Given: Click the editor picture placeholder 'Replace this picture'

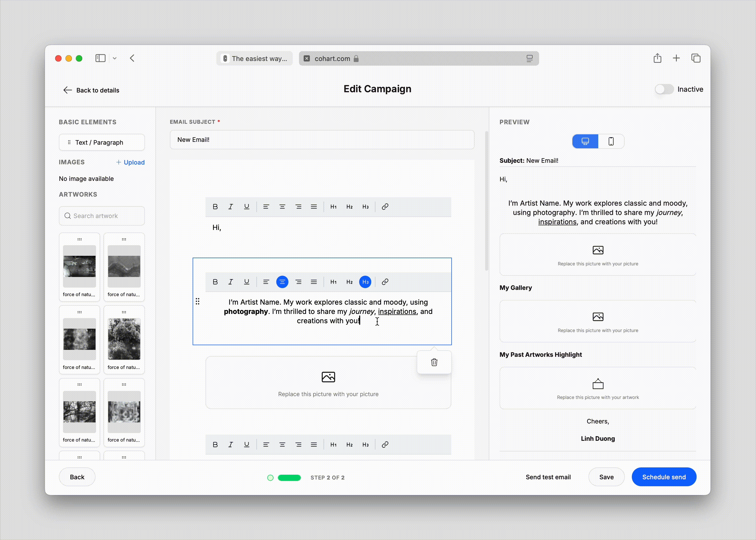Looking at the screenshot, I should click(328, 383).
